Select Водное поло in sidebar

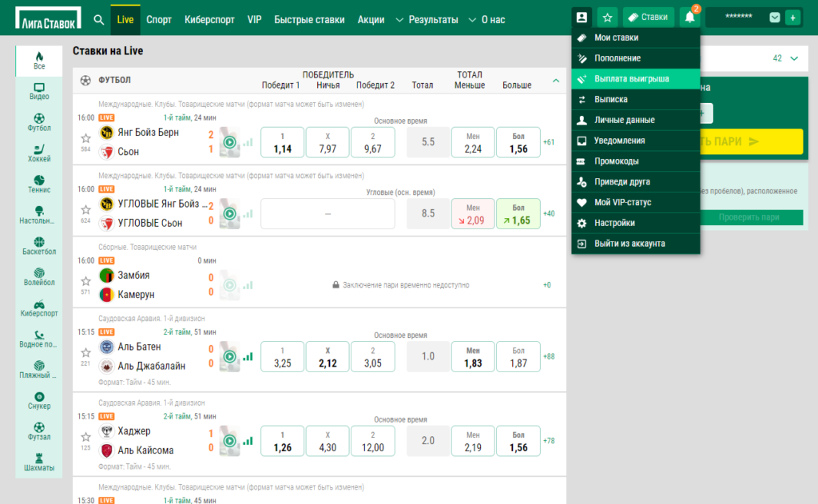[39, 339]
